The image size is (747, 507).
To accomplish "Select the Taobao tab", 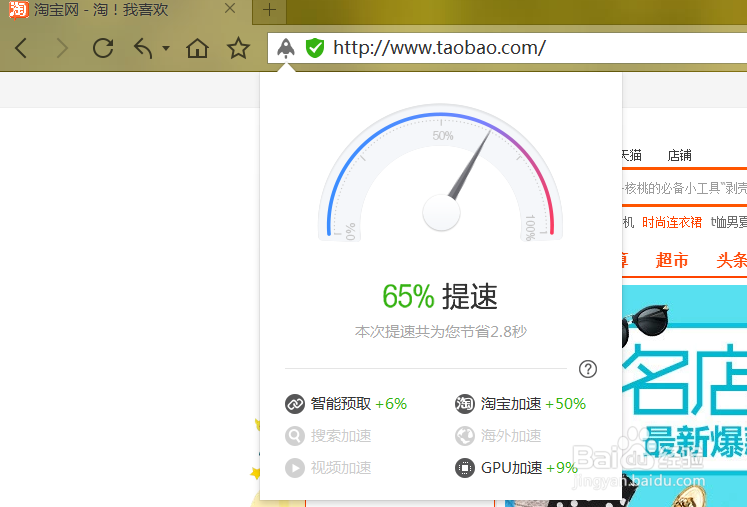I will pos(126,11).
